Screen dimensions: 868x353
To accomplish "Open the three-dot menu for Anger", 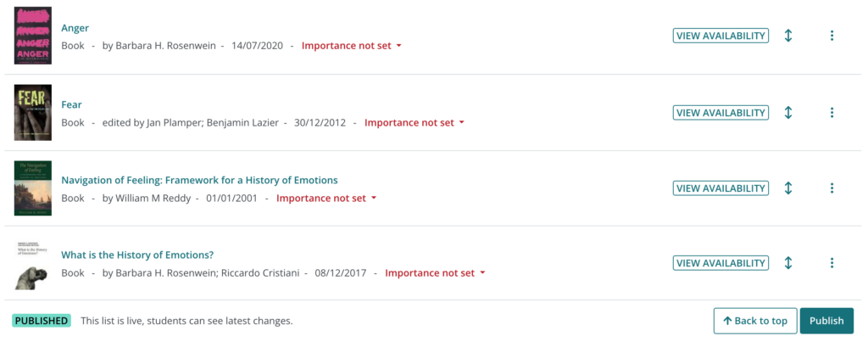I will tap(832, 36).
